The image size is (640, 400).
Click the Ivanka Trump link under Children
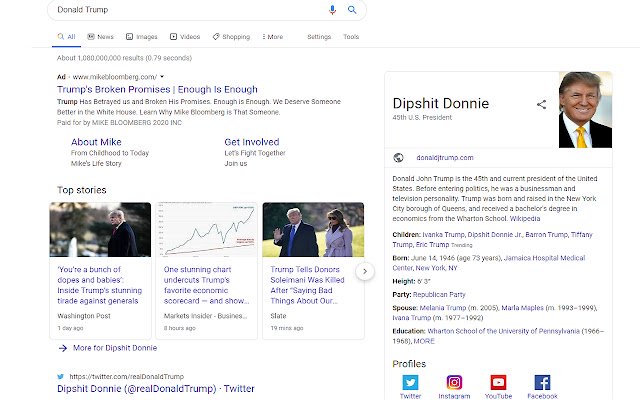(443, 235)
